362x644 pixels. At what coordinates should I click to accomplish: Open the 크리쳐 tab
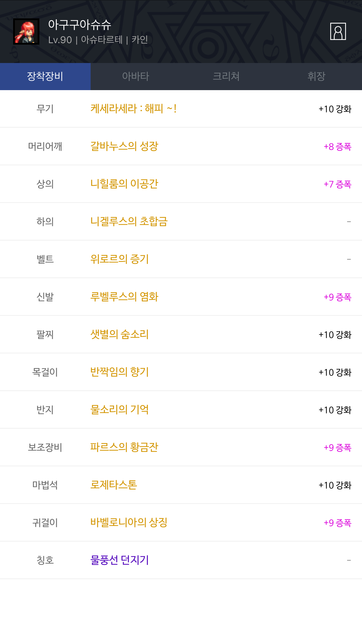pyautogui.click(x=226, y=76)
